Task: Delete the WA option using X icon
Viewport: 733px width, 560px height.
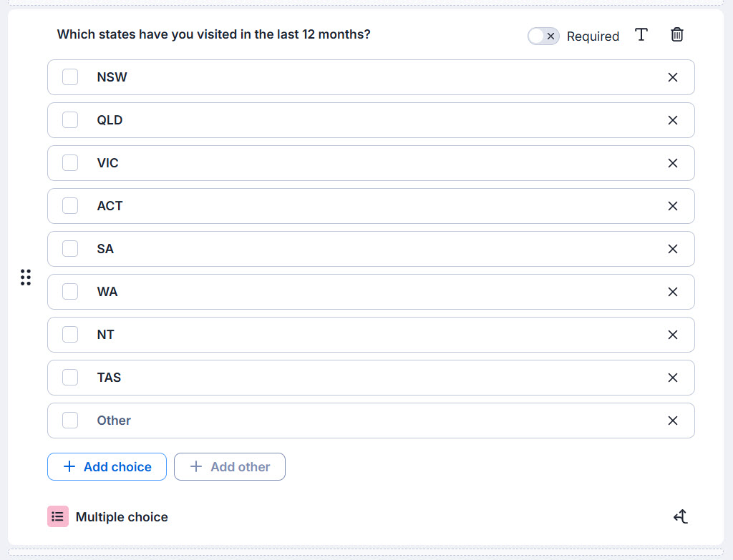Action: point(672,292)
